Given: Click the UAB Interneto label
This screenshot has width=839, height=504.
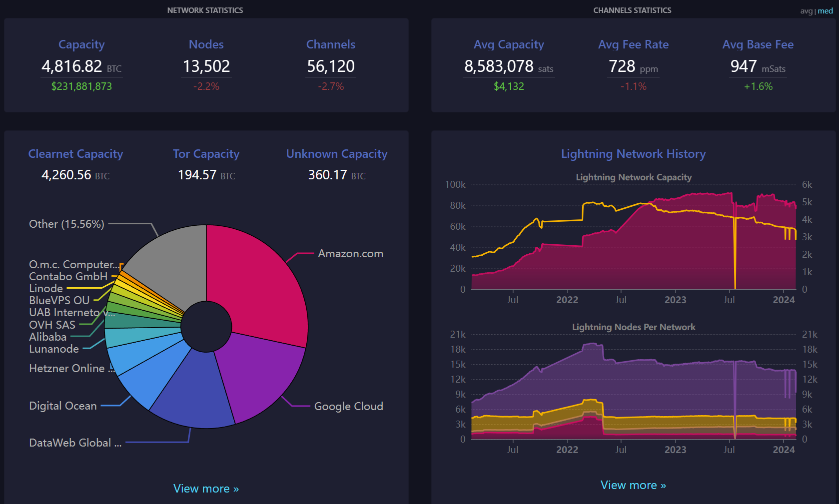Looking at the screenshot, I should pos(72,312).
